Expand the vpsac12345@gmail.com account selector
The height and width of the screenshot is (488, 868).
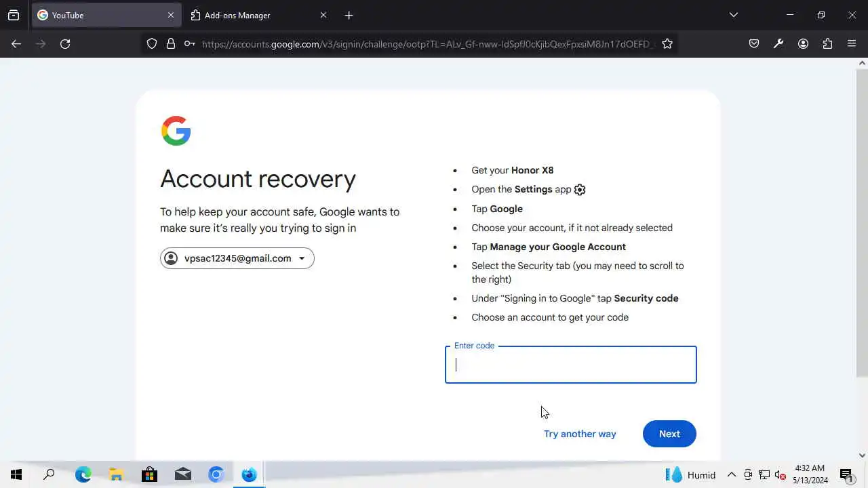[237, 258]
